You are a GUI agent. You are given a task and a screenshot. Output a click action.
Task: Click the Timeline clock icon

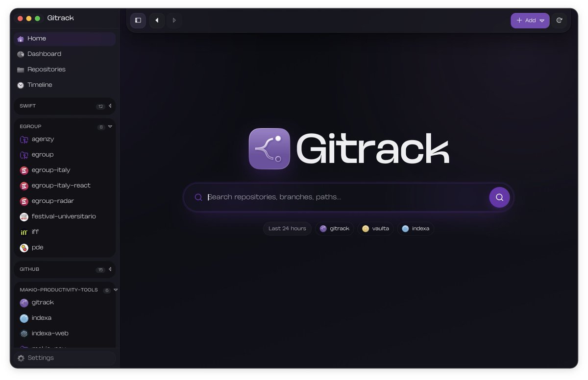point(21,85)
